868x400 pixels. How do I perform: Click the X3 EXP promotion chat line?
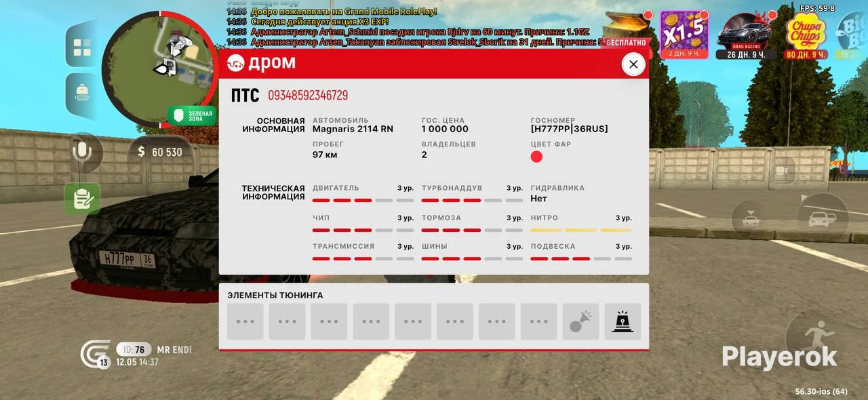click(307, 22)
